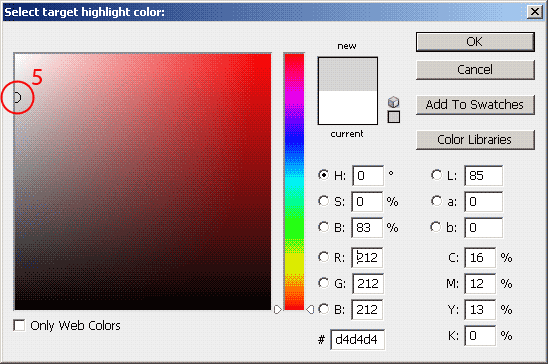This screenshot has width=548, height=364.
Task: Cancel the highlight color selection
Action: click(x=475, y=70)
